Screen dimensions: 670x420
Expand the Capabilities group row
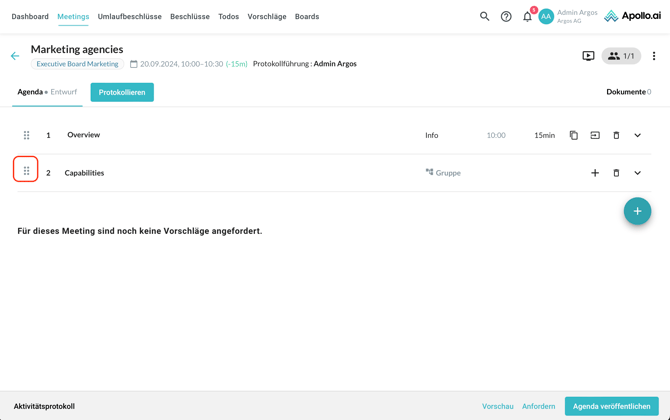[637, 173]
